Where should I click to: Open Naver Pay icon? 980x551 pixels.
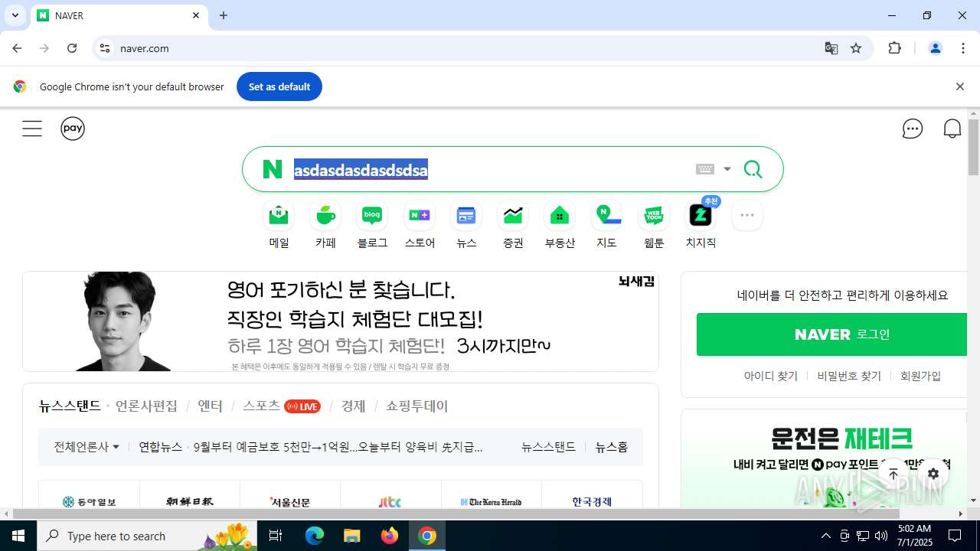tap(73, 129)
